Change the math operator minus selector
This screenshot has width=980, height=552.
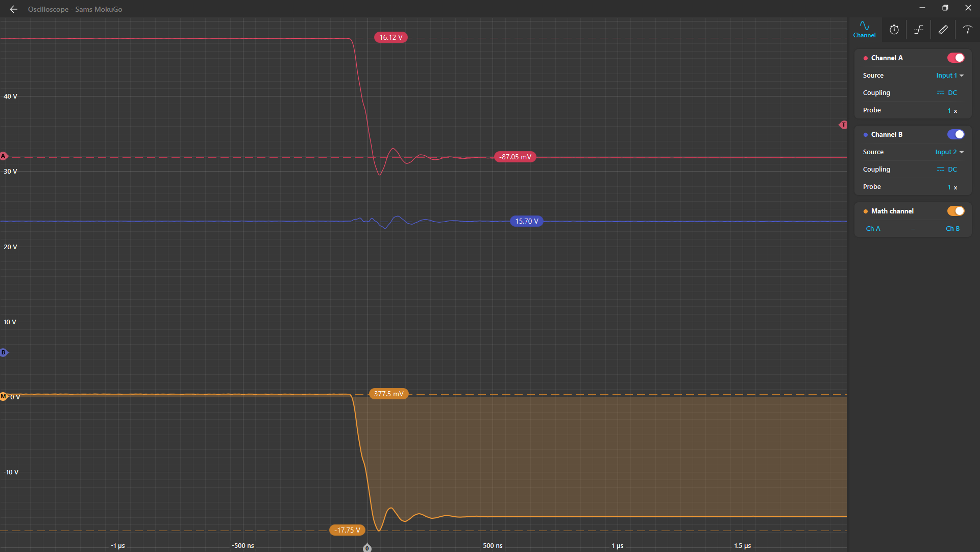click(x=913, y=229)
